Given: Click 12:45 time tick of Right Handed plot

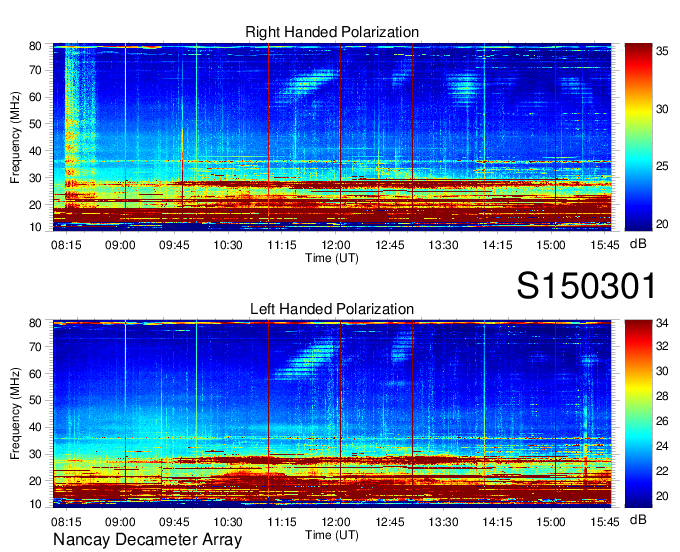Looking at the screenshot, I should 389,245.
